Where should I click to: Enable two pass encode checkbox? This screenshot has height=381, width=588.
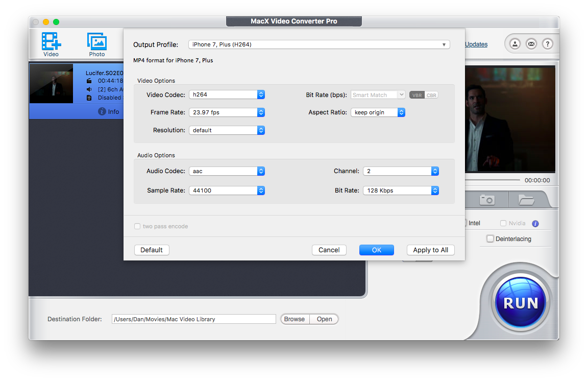137,226
